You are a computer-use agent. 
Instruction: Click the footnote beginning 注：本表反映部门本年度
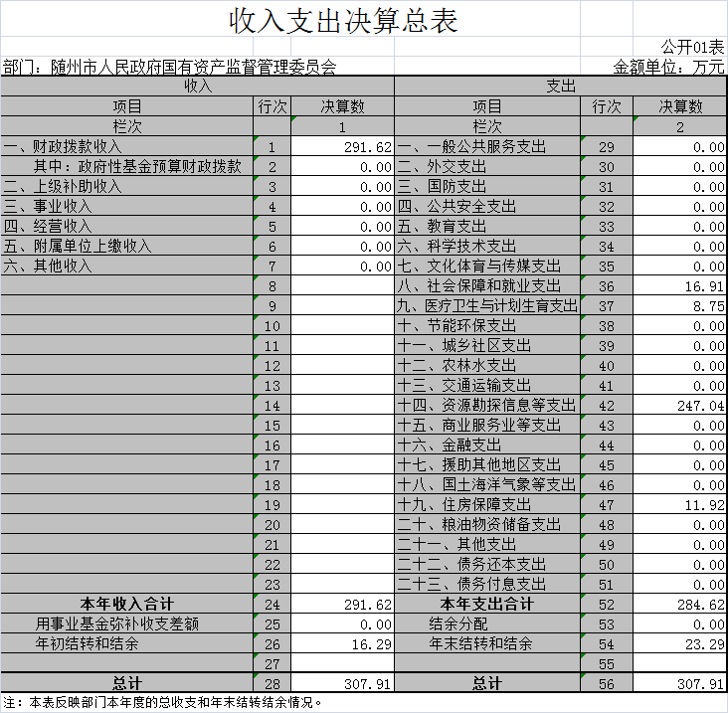(164, 702)
